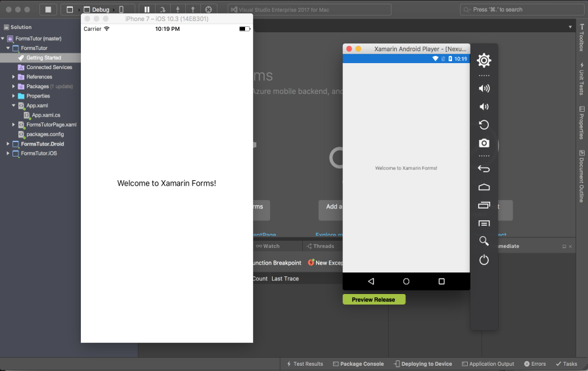The width and height of the screenshot is (588, 371).
Task: Click the Step Over debug icon
Action: click(x=162, y=9)
